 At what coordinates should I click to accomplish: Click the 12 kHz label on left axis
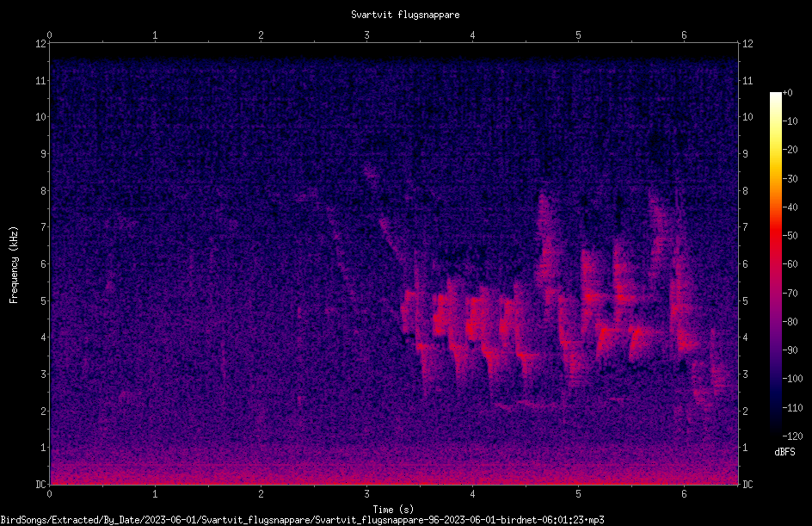pyautogui.click(x=41, y=44)
